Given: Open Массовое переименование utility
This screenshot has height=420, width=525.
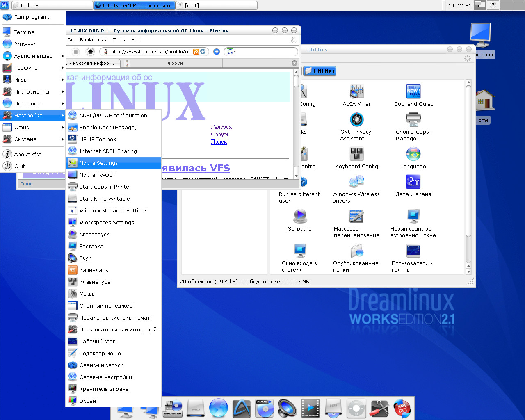Looking at the screenshot, I should 356,224.
